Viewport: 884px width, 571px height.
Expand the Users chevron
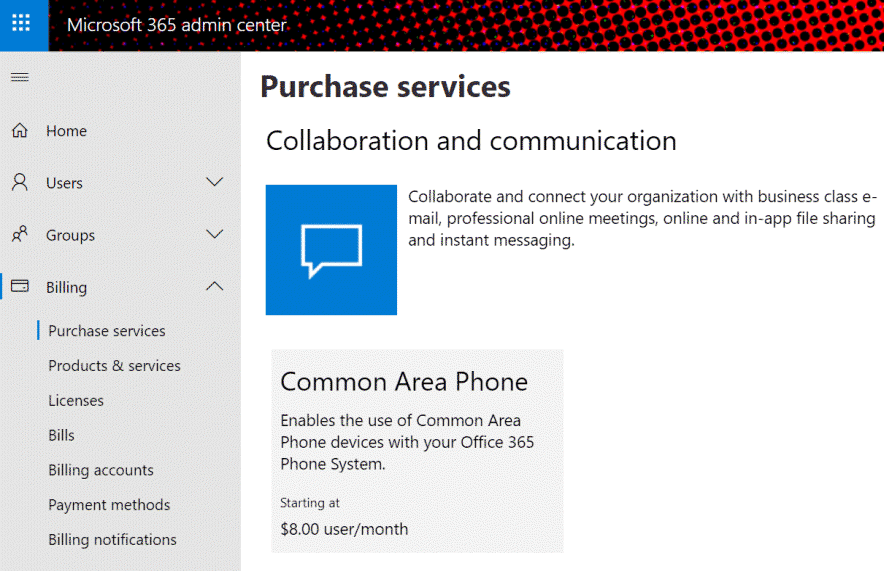coord(214,182)
